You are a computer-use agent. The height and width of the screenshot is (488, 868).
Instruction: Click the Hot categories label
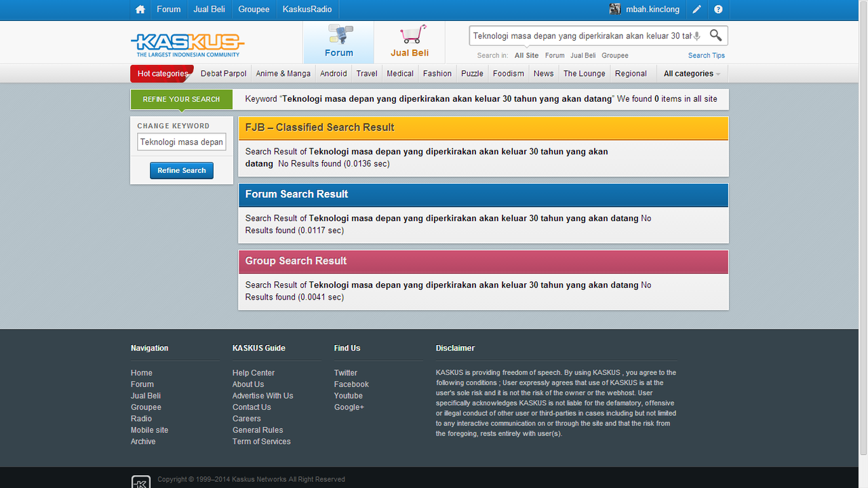click(163, 74)
